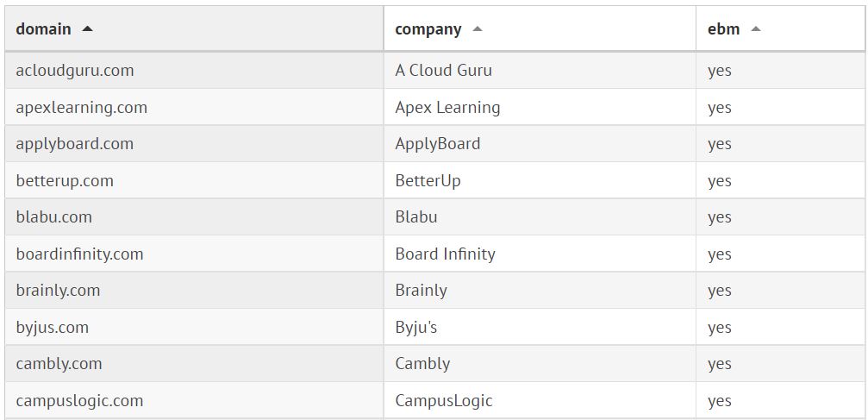The height and width of the screenshot is (420, 868).
Task: Sort table by ebm header
Action: (x=723, y=29)
